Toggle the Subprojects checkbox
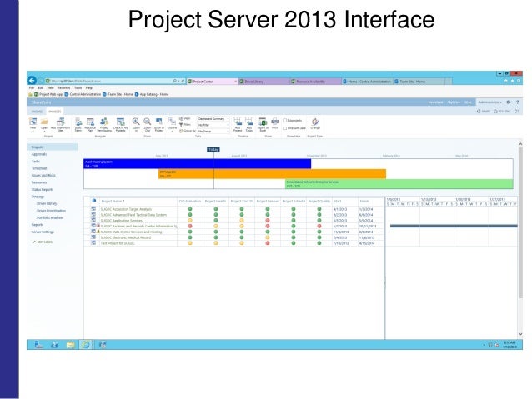The height and width of the screenshot is (399, 532). [x=285, y=120]
